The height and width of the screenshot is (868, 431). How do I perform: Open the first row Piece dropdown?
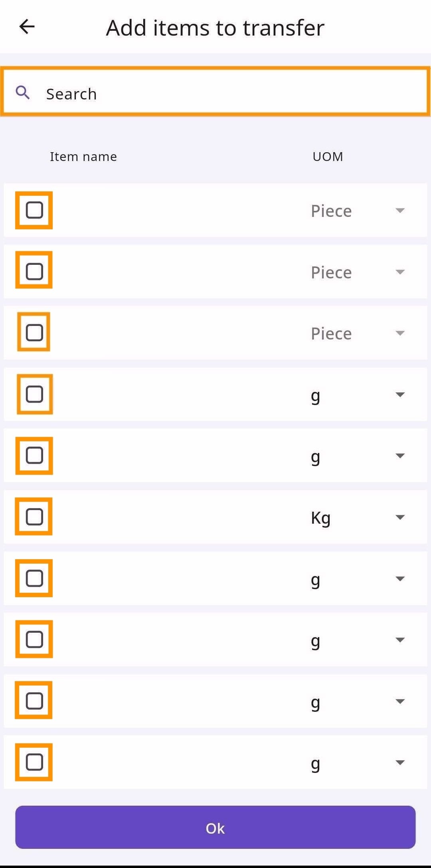coord(399,211)
